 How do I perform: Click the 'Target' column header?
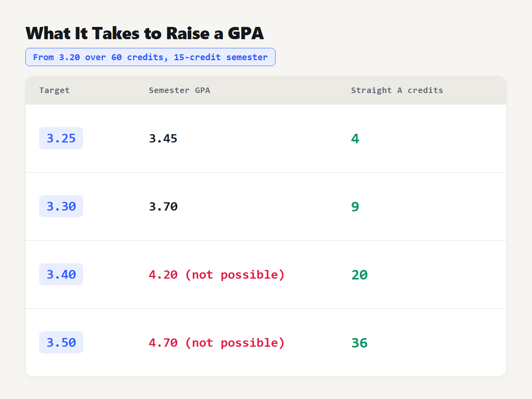pyautogui.click(x=54, y=90)
